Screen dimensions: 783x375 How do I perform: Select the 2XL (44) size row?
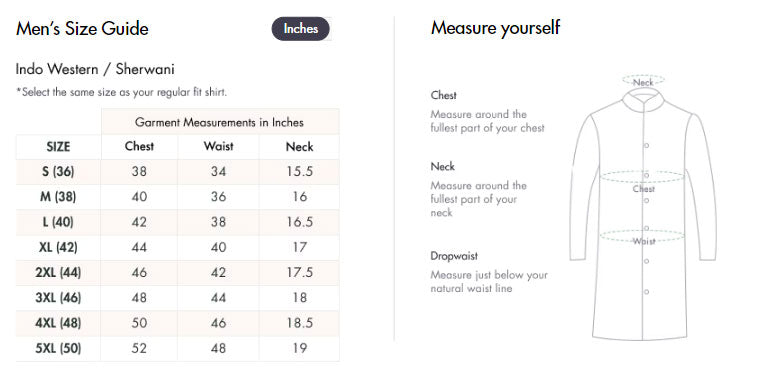[177, 273]
